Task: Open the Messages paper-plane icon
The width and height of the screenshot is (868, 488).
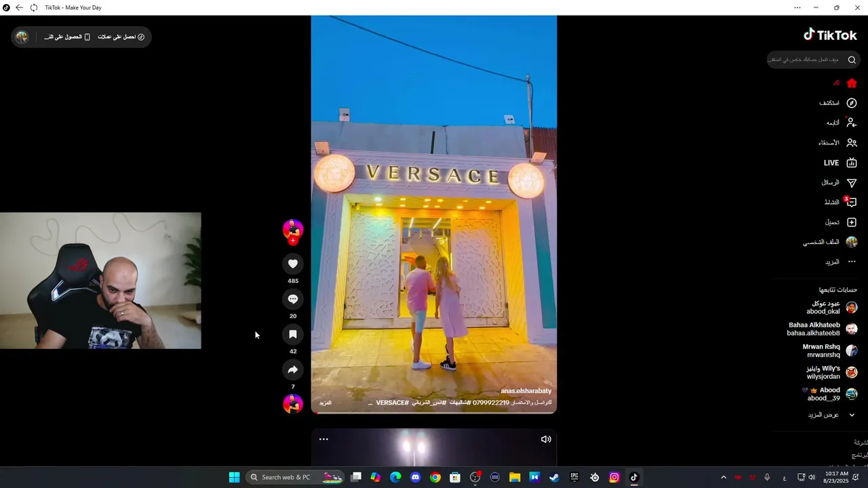Action: [852, 183]
